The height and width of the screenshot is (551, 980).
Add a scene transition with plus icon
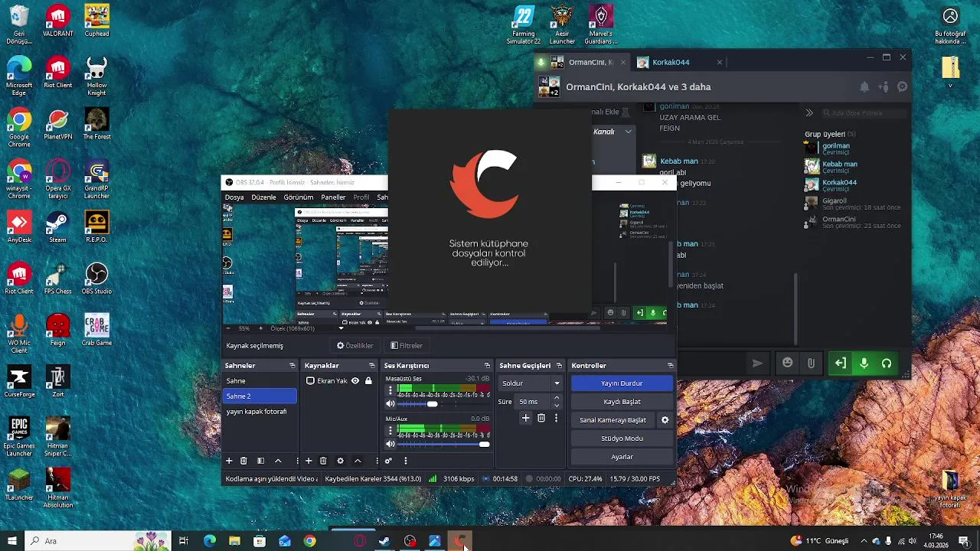click(x=525, y=418)
